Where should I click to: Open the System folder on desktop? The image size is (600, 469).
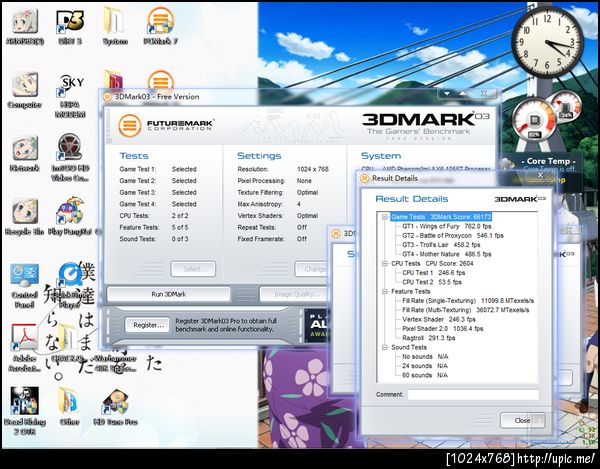click(115, 27)
